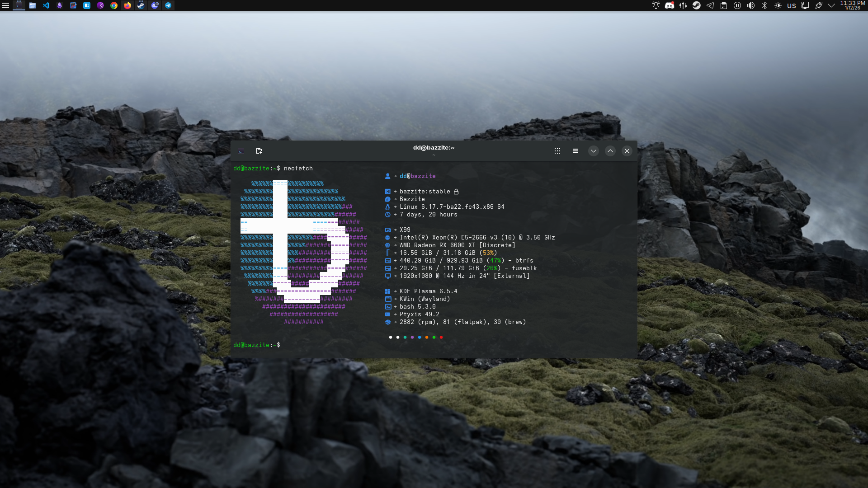Open the 'us' keyboard layout selector
868x488 pixels.
point(791,5)
